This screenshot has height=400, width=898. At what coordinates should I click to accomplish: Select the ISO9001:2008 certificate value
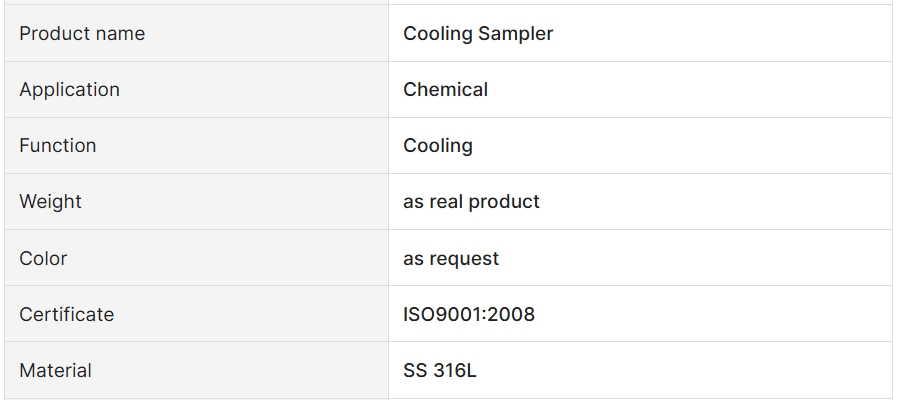click(468, 314)
